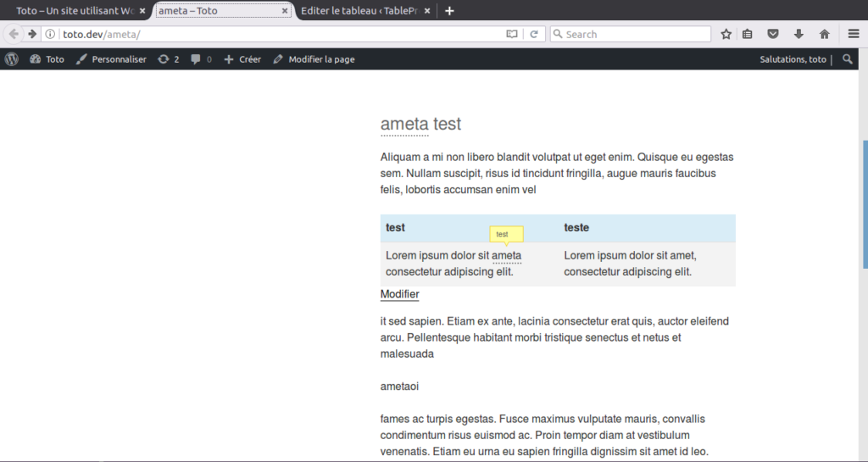The width and height of the screenshot is (868, 462).
Task: Click the browser reload button
Action: tap(534, 34)
